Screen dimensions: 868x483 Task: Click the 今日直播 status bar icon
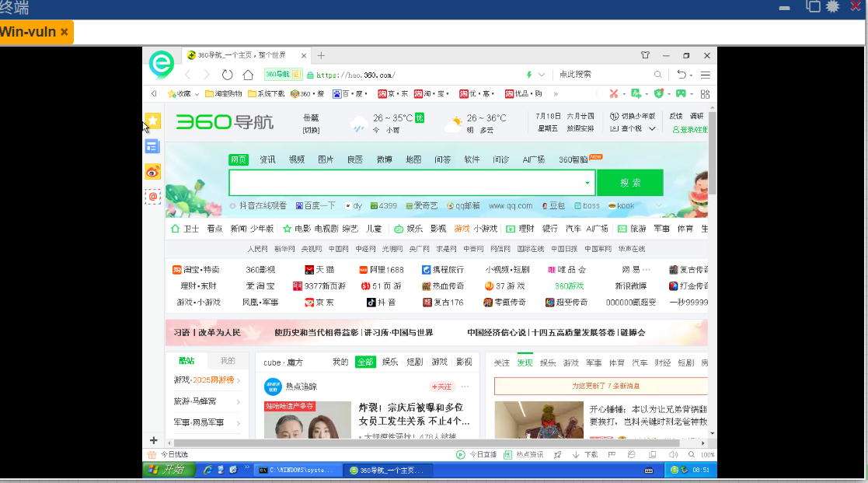(461, 455)
